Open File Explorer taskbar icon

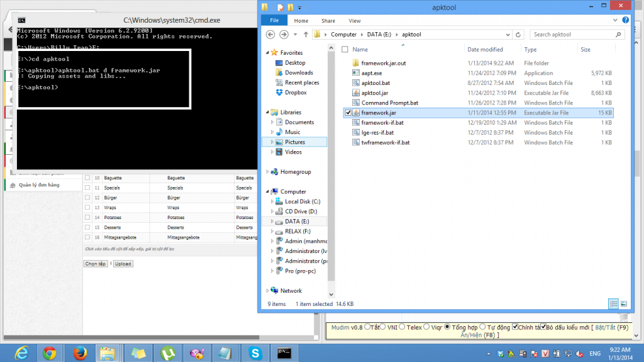108,353
